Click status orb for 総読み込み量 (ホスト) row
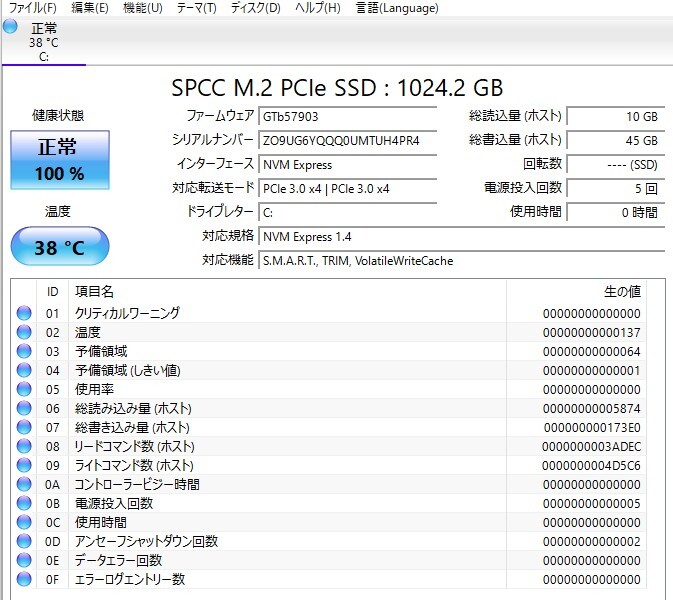This screenshot has width=673, height=600. point(24,408)
